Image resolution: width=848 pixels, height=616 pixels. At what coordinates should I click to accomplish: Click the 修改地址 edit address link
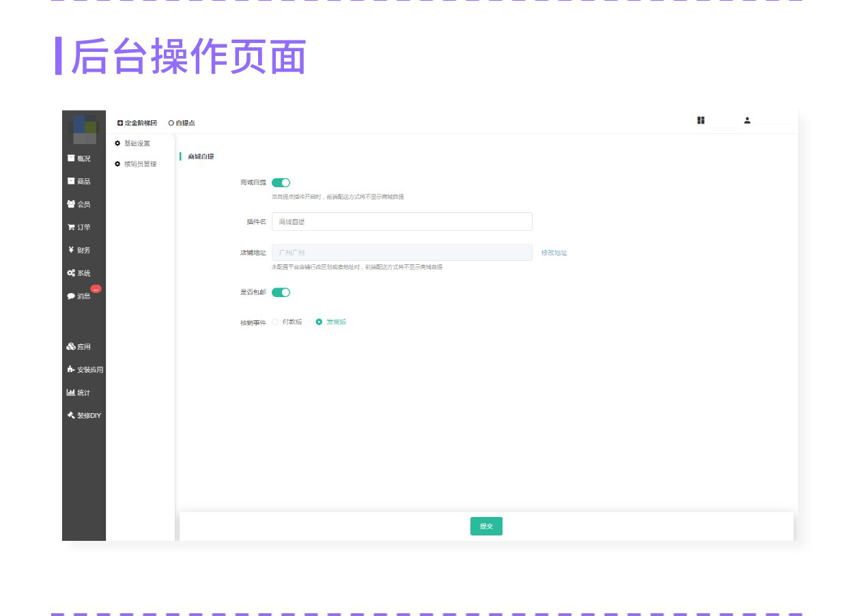point(554,253)
